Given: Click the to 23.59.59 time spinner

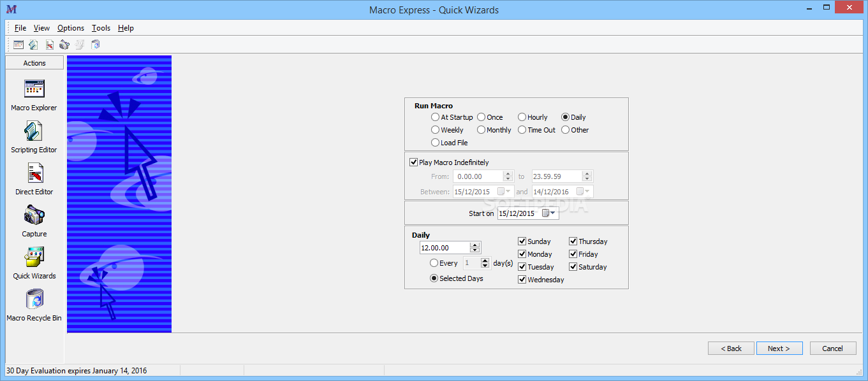Looking at the screenshot, I should tap(587, 176).
